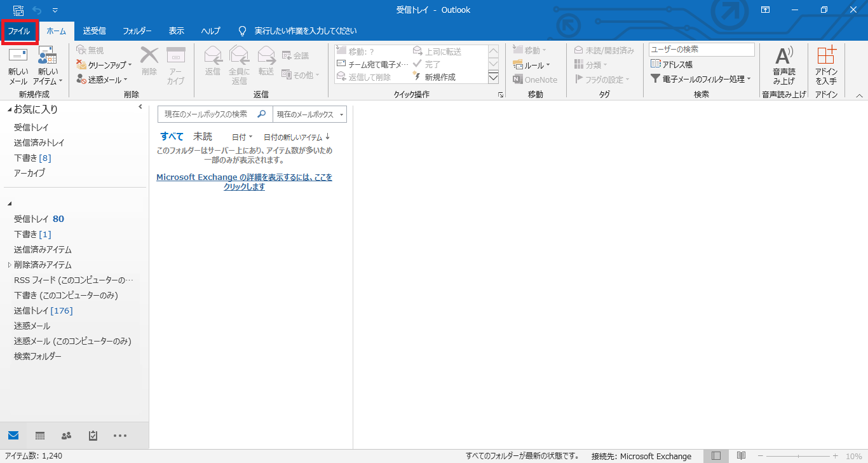Viewport: 868px width, 463px height.
Task: Open the Address Book (アドレス帳)
Action: point(672,64)
